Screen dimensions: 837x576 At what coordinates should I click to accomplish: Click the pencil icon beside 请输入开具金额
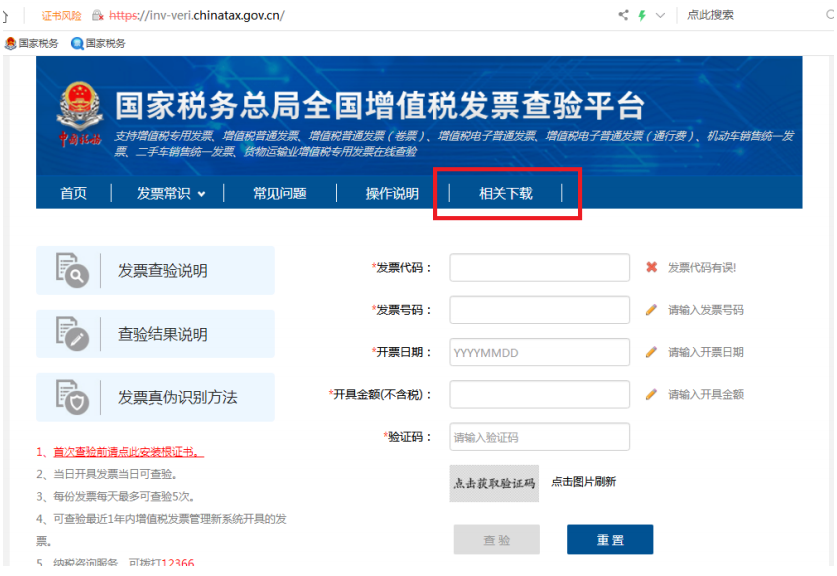651,394
